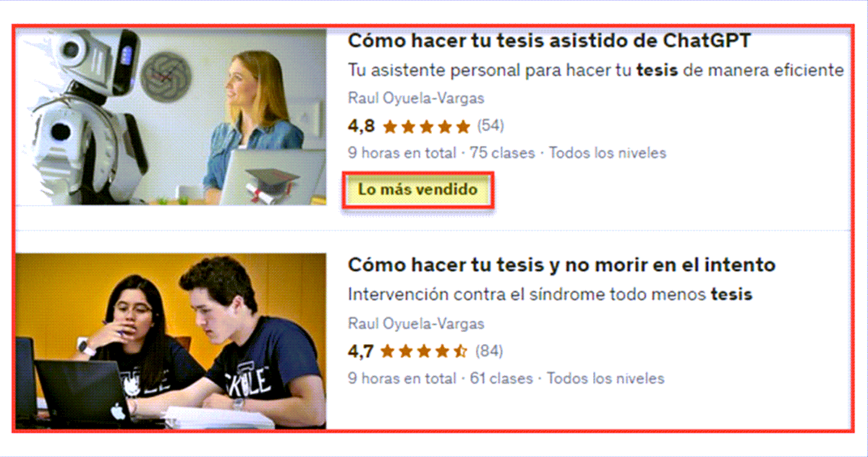Click the 4,7 star rating icons
The image size is (868, 457).
tap(425, 352)
